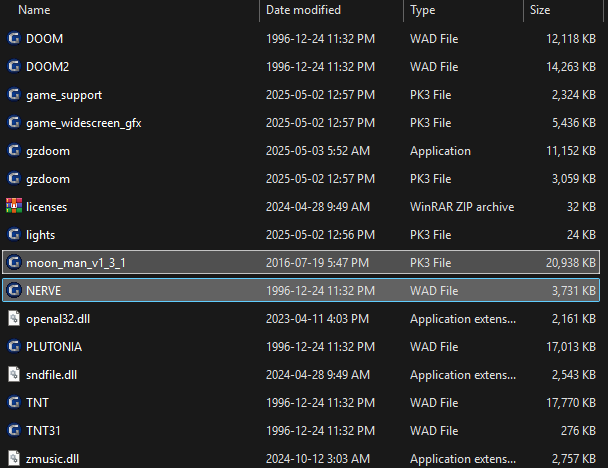Click the 2,543 KB size cell

574,375
